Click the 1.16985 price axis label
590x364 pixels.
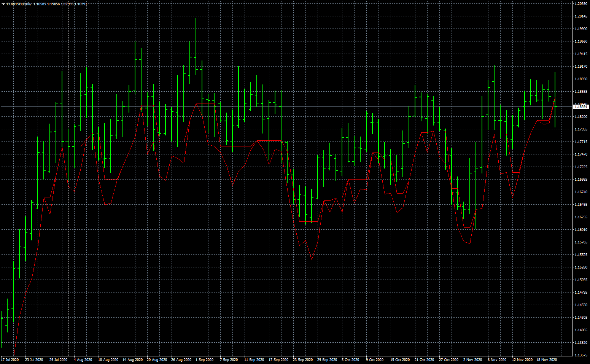pos(580,180)
